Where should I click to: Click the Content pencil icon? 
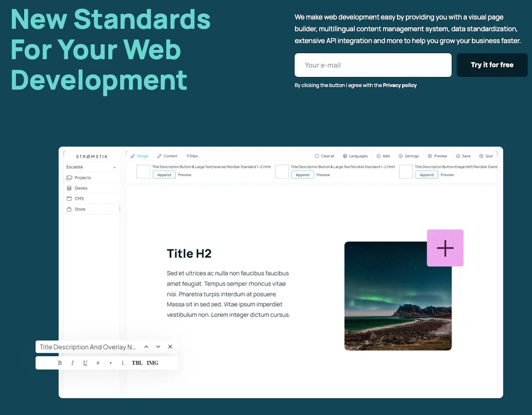click(159, 156)
